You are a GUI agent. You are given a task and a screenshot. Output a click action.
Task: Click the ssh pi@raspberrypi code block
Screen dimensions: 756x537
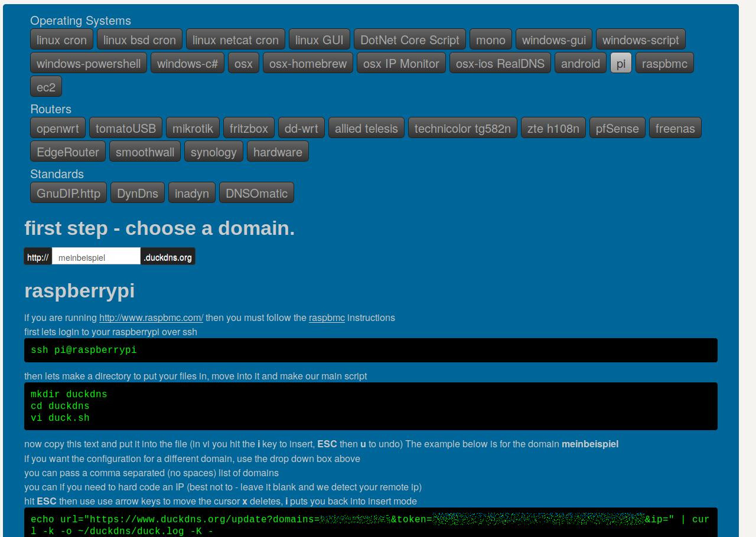click(371, 350)
